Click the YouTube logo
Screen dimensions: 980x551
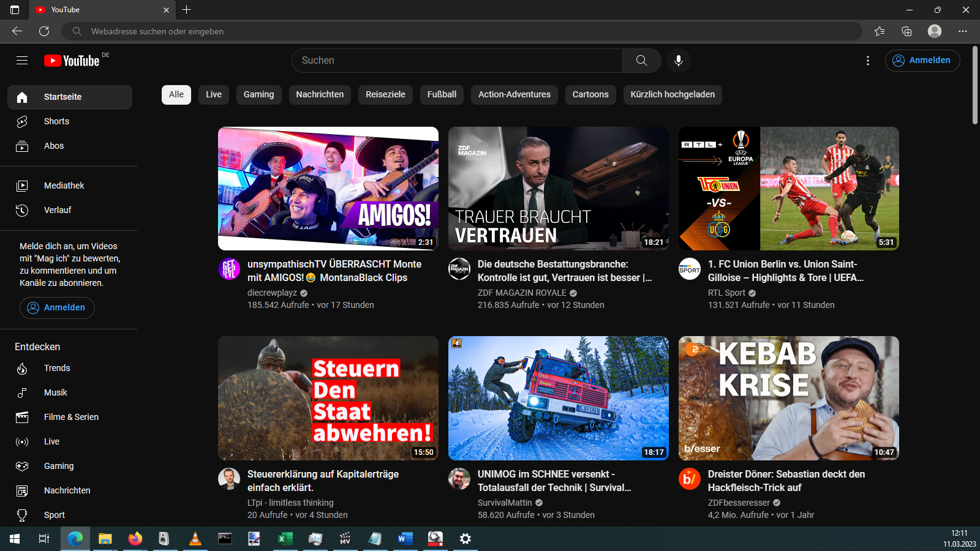point(72,61)
